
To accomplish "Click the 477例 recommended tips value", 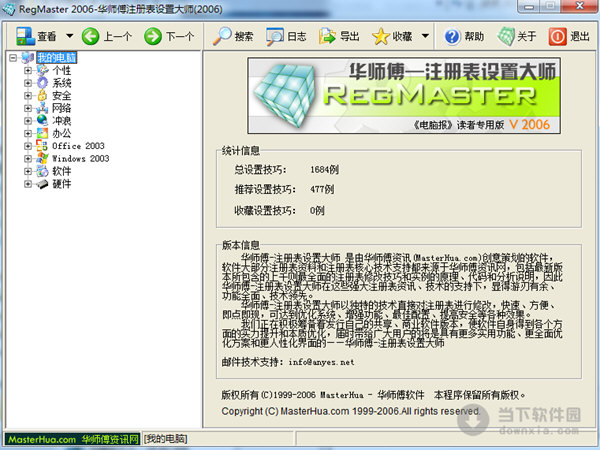I will (x=322, y=189).
